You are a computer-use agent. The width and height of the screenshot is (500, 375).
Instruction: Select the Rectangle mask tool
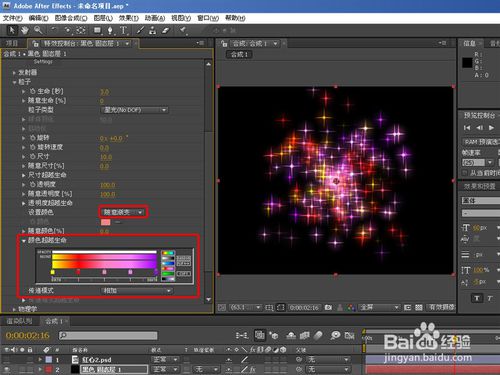[x=97, y=30]
